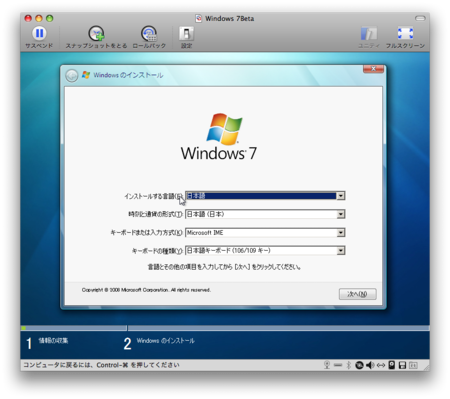450x399 pixels.
Task: Click the window resize grip in the bottom corner
Action: tap(426, 367)
